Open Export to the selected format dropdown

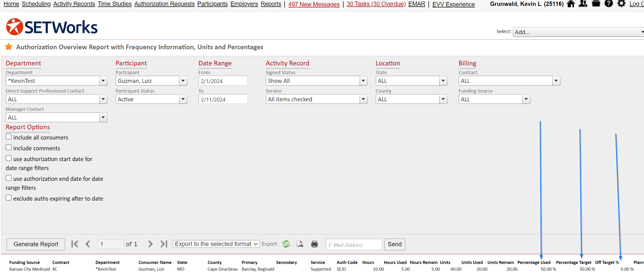[x=216, y=244]
